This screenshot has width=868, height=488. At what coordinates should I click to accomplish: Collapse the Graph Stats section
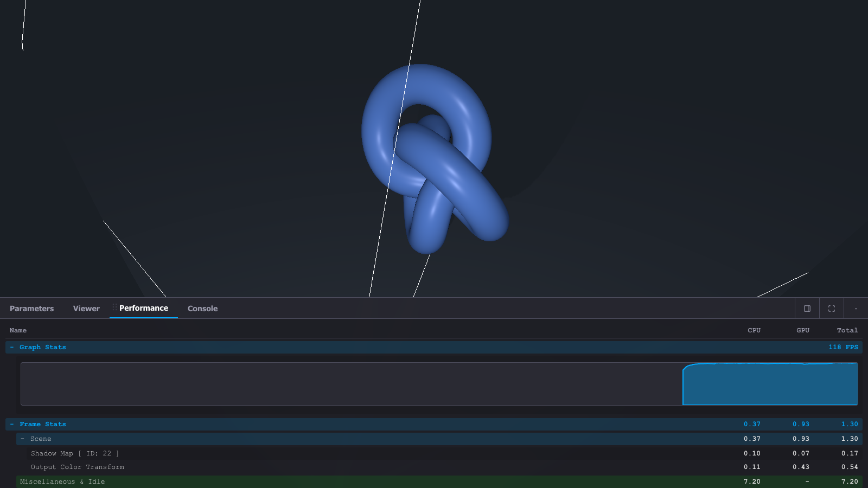pyautogui.click(x=12, y=347)
